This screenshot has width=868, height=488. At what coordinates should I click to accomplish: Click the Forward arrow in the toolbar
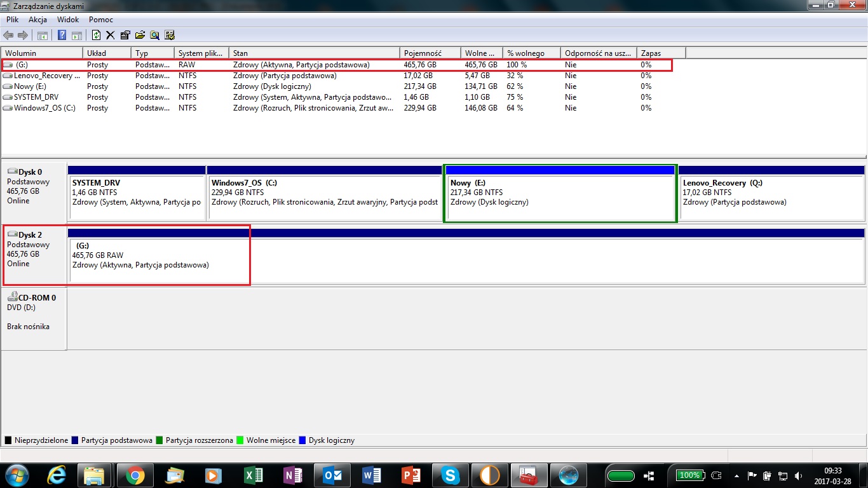(x=23, y=35)
